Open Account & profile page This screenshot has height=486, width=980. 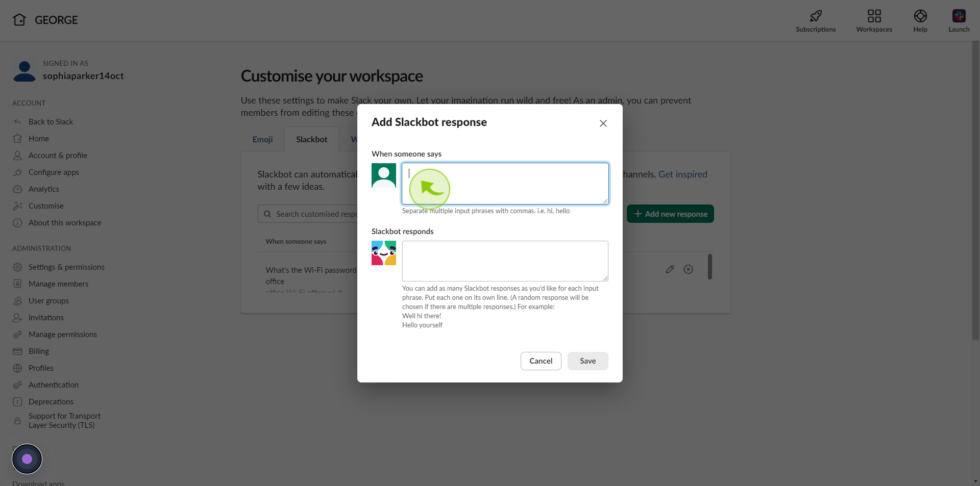tap(58, 156)
